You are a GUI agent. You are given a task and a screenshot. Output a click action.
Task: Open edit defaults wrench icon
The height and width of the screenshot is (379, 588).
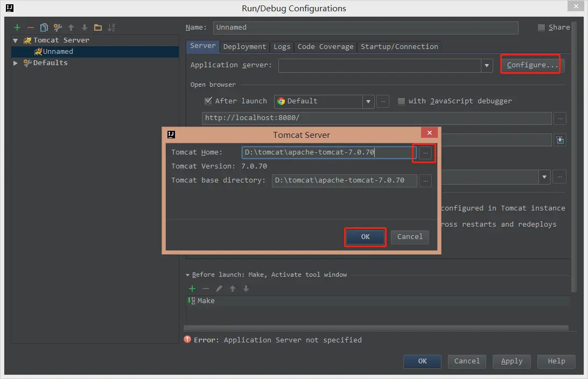58,27
